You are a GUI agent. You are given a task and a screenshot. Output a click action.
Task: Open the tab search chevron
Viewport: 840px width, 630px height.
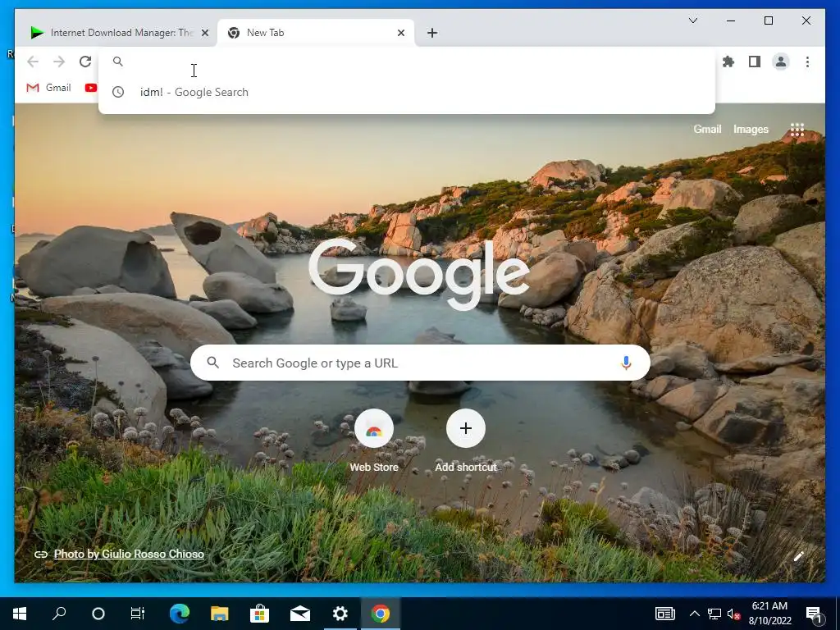(692, 21)
